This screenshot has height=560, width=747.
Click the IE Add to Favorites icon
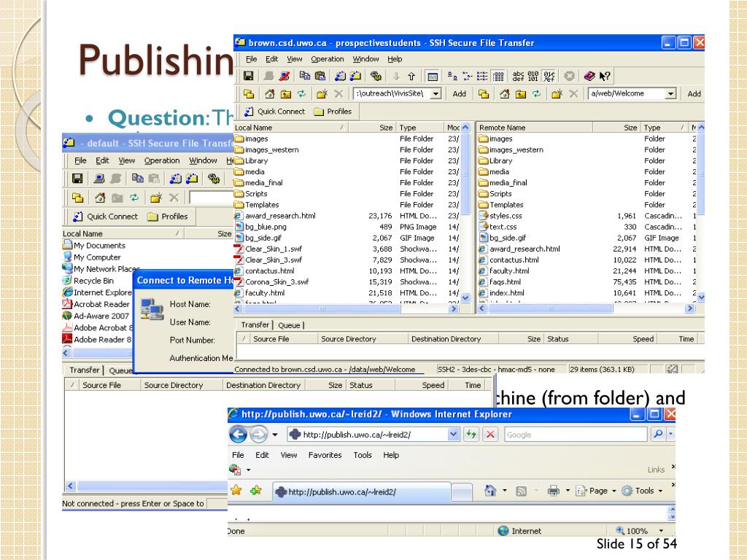[256, 490]
